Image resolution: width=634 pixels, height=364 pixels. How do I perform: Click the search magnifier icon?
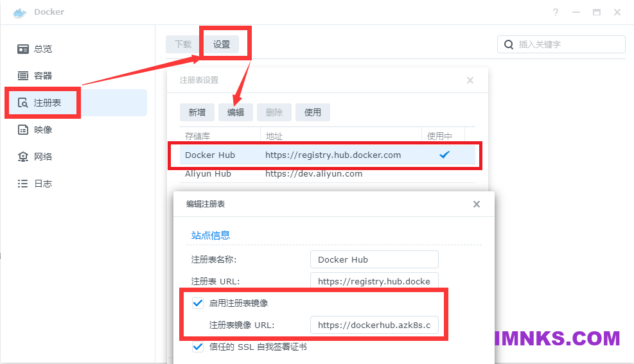[509, 44]
